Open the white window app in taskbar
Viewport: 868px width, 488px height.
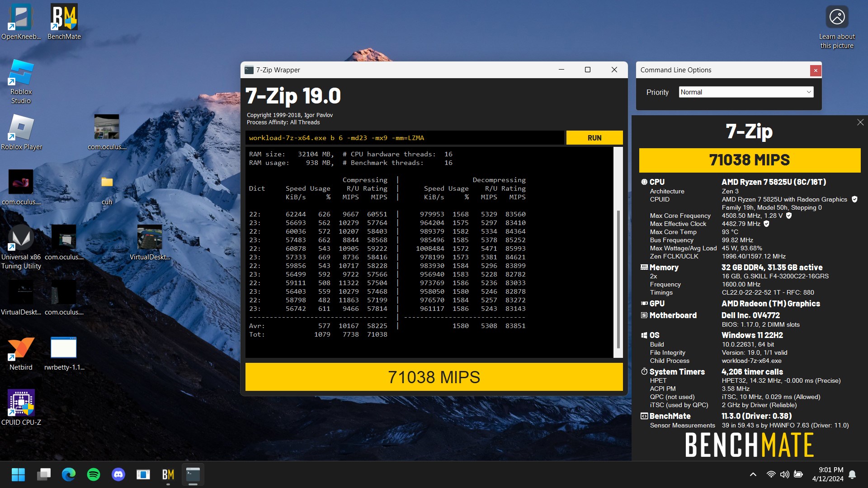click(143, 474)
